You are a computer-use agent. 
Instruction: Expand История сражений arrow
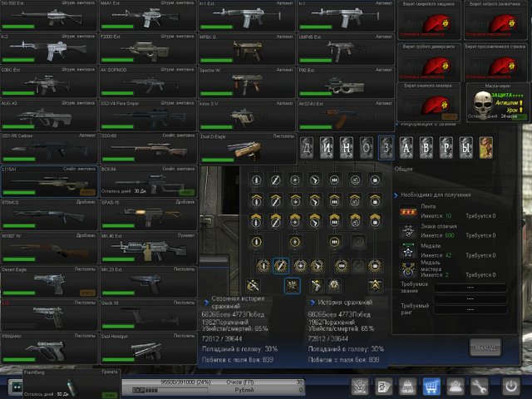pyautogui.click(x=313, y=302)
